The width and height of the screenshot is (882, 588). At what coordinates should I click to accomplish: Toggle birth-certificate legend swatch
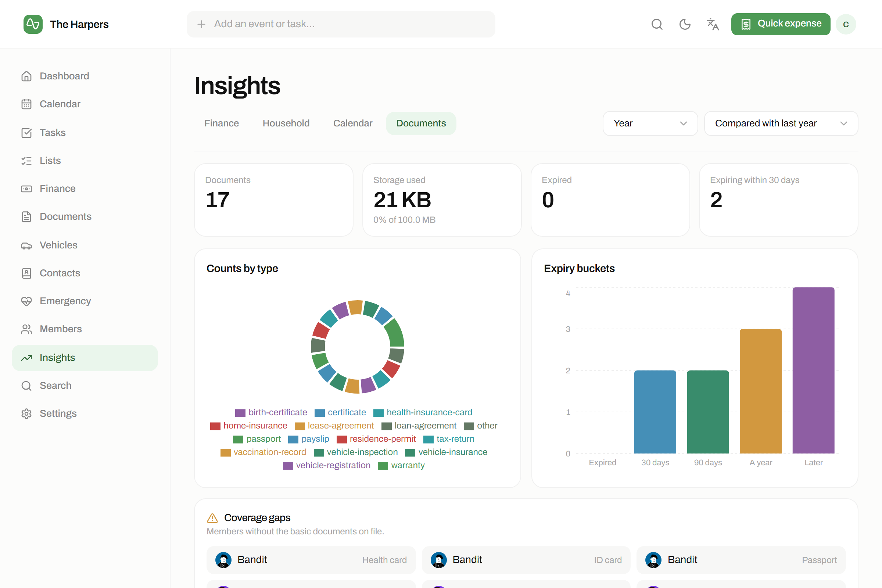pos(240,413)
